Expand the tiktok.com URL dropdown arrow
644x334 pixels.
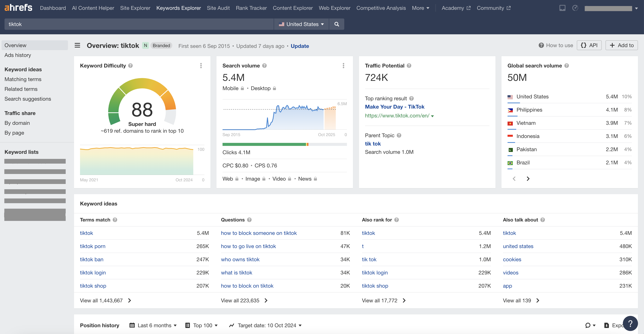432,116
